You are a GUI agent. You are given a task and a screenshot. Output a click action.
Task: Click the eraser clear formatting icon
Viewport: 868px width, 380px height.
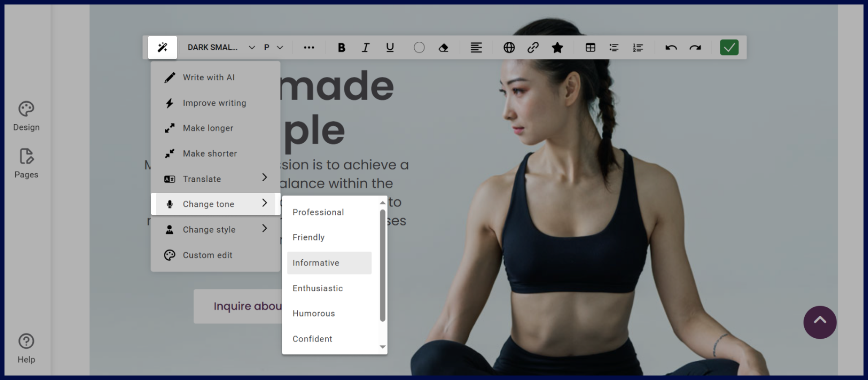click(x=443, y=47)
